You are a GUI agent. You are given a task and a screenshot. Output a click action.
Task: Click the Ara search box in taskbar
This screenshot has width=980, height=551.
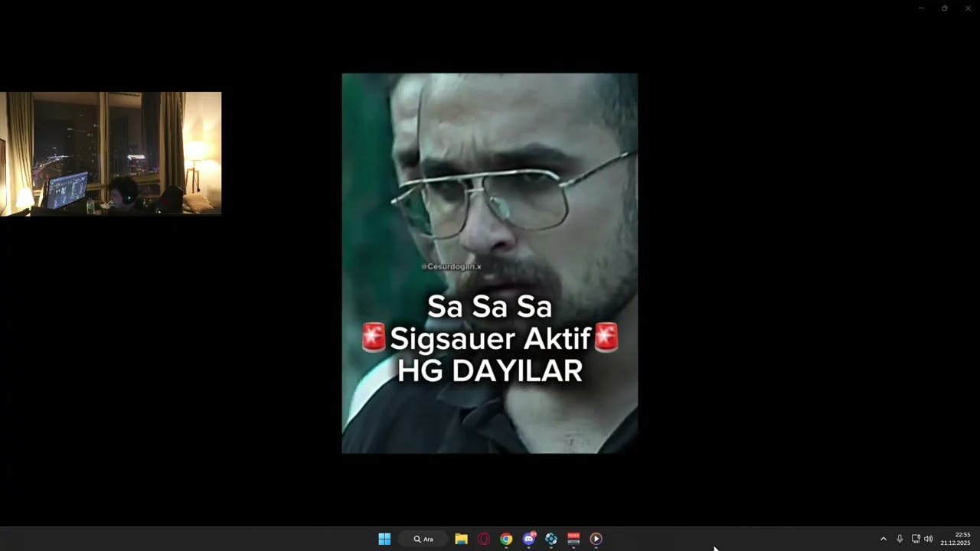[x=423, y=539]
